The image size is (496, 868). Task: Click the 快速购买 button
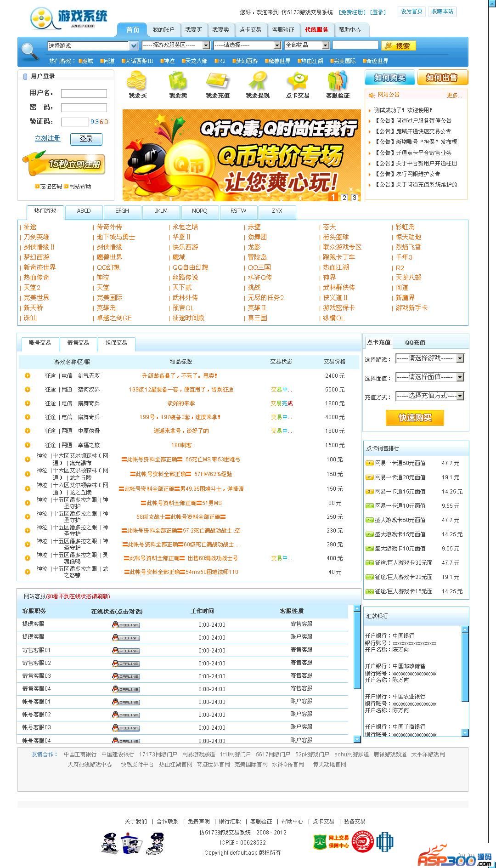coord(415,418)
